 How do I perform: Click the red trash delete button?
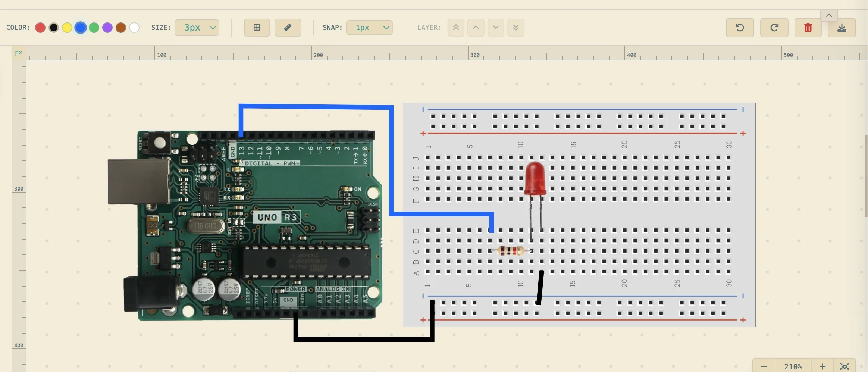tap(808, 28)
